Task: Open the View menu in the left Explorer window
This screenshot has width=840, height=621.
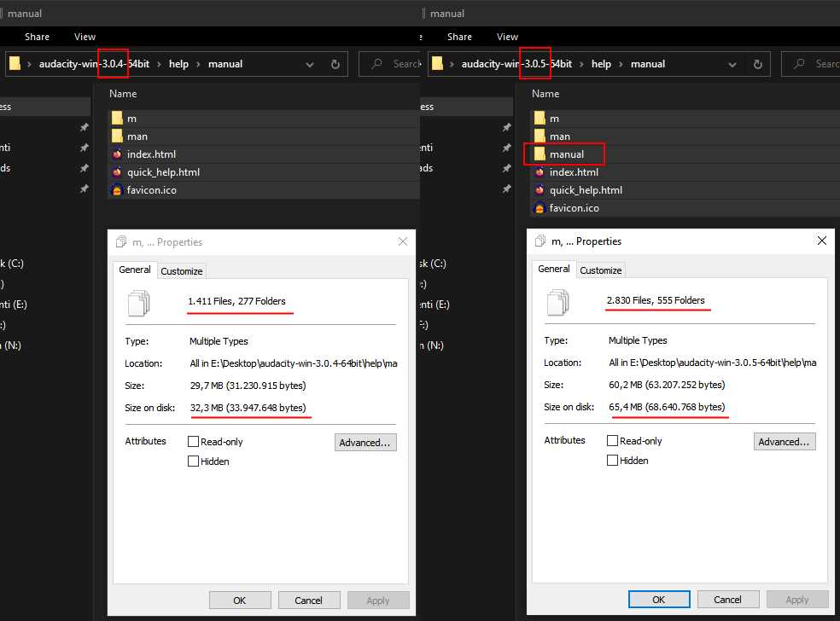Action: click(85, 37)
